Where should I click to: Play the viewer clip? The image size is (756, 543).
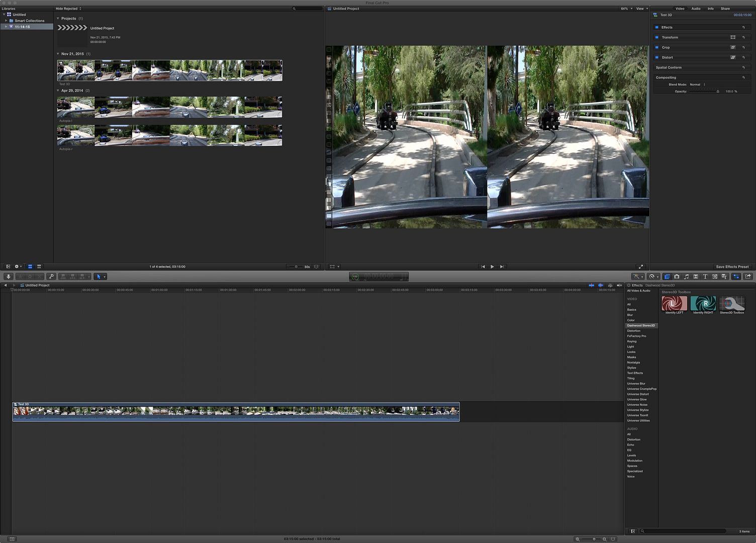(492, 266)
